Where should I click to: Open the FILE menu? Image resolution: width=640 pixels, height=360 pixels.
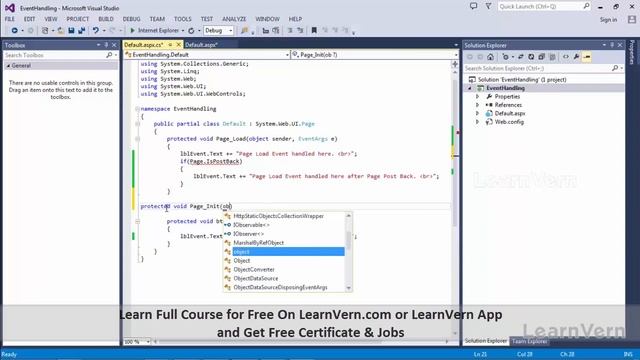click(x=10, y=19)
